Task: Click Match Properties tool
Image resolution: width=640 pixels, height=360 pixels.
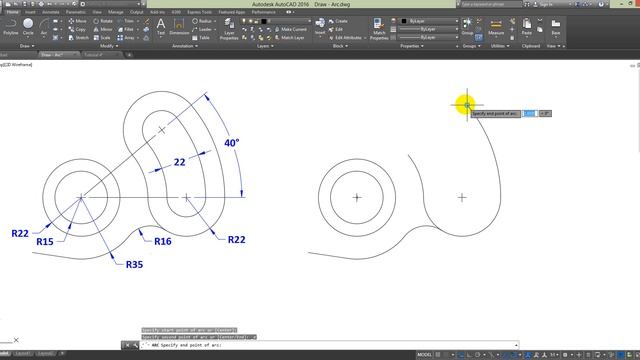Action: click(379, 29)
